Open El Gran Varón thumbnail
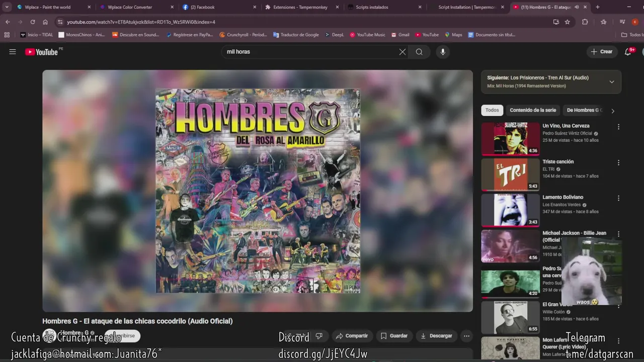The image size is (644, 362). pos(510,317)
